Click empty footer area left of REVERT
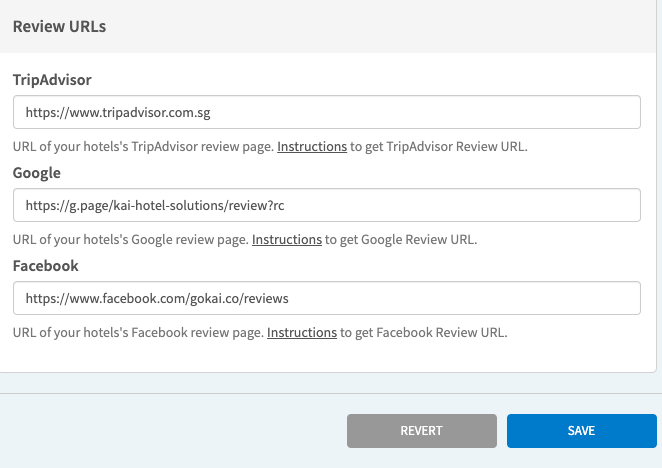This screenshot has width=662, height=468. (x=170, y=431)
